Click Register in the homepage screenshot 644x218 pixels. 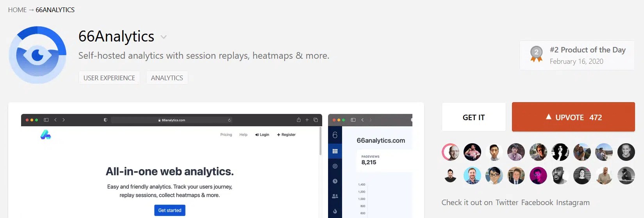coord(286,135)
